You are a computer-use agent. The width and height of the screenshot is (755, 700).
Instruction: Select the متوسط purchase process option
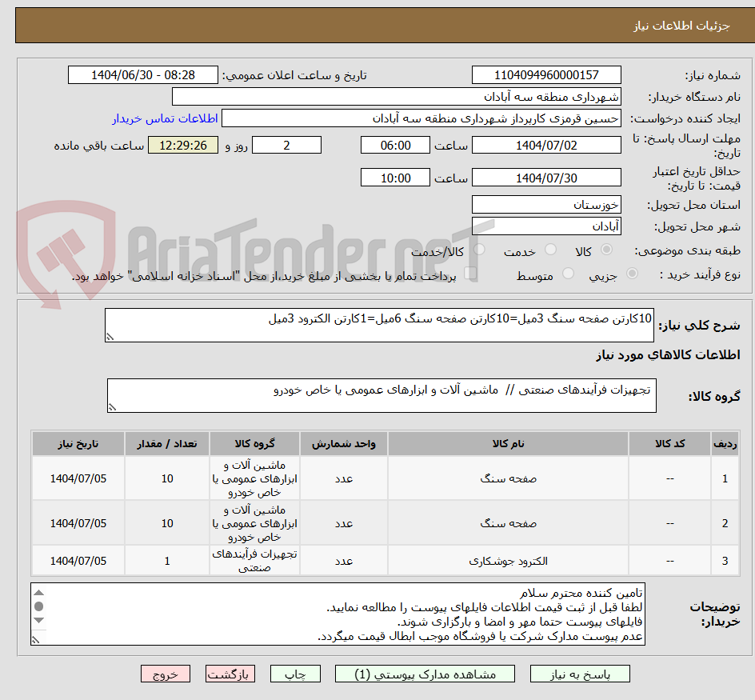tap(569, 273)
